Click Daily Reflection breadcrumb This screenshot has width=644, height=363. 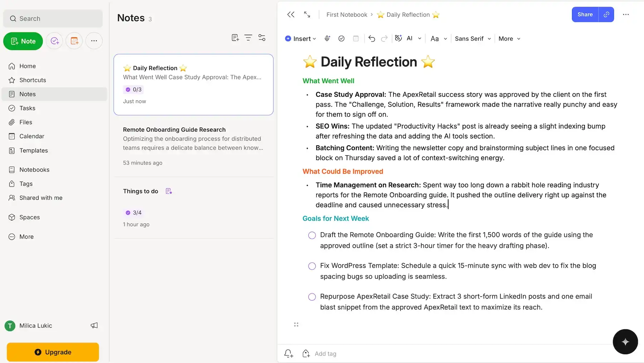pos(408,15)
